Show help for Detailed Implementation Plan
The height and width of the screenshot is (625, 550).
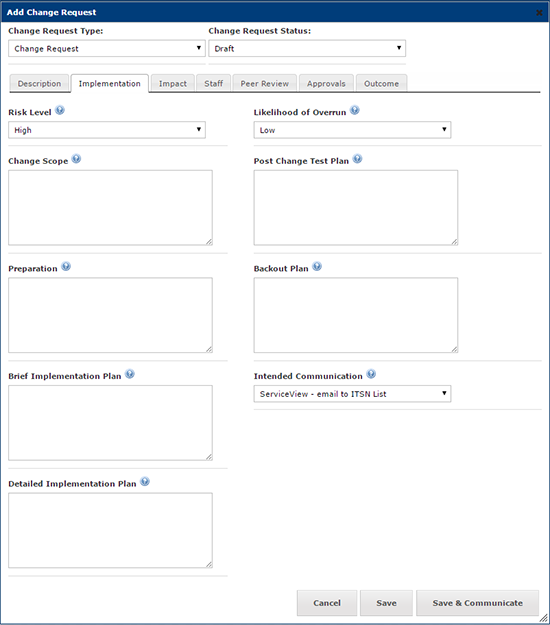click(145, 482)
